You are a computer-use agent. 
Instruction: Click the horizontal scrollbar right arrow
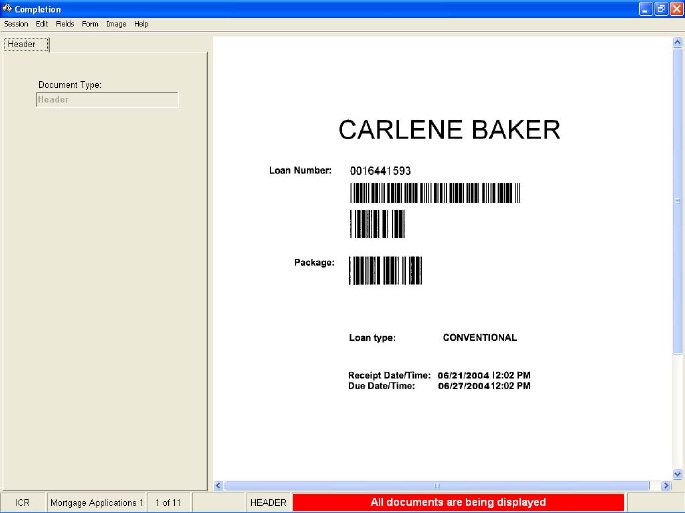667,486
